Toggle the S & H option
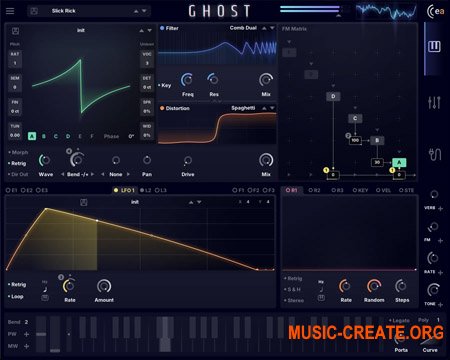 [292, 289]
